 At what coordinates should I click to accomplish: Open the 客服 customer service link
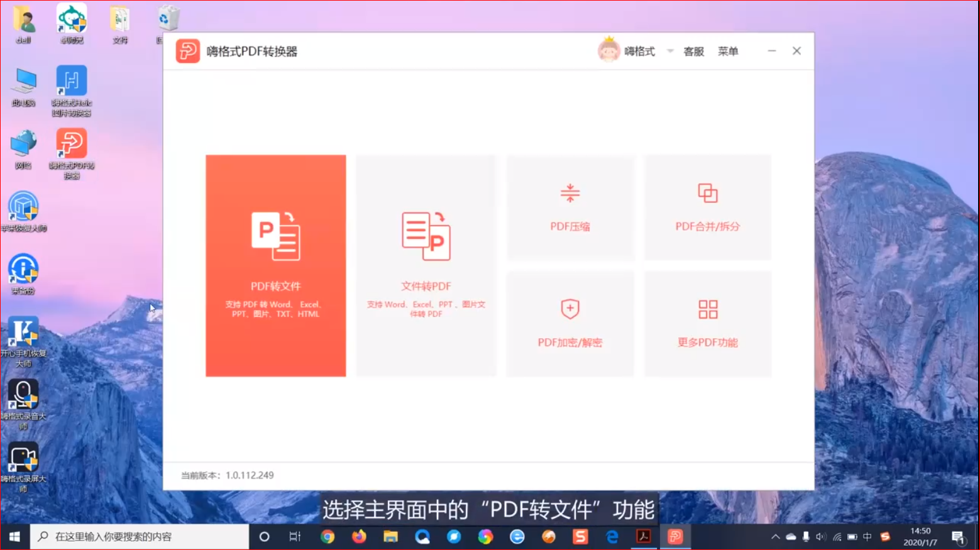tap(693, 52)
